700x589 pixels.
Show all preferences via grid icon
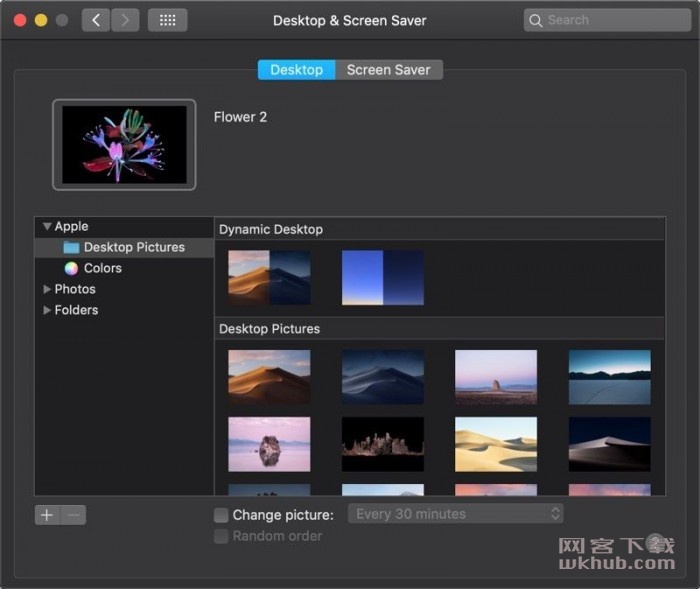[167, 20]
